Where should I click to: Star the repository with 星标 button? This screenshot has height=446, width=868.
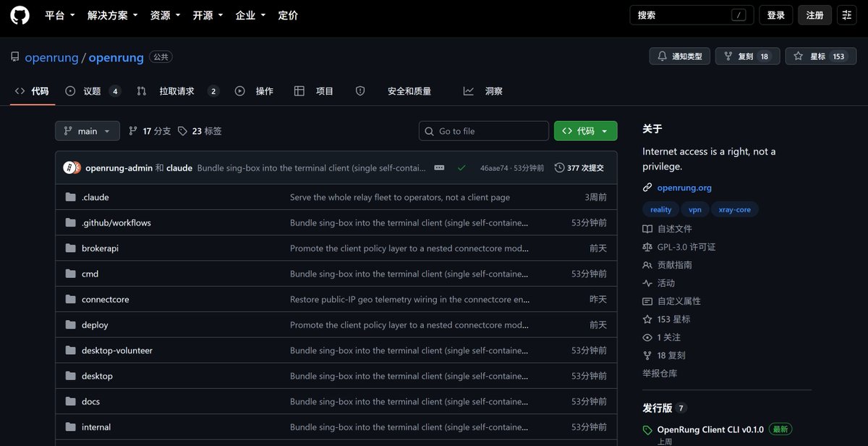[821, 56]
